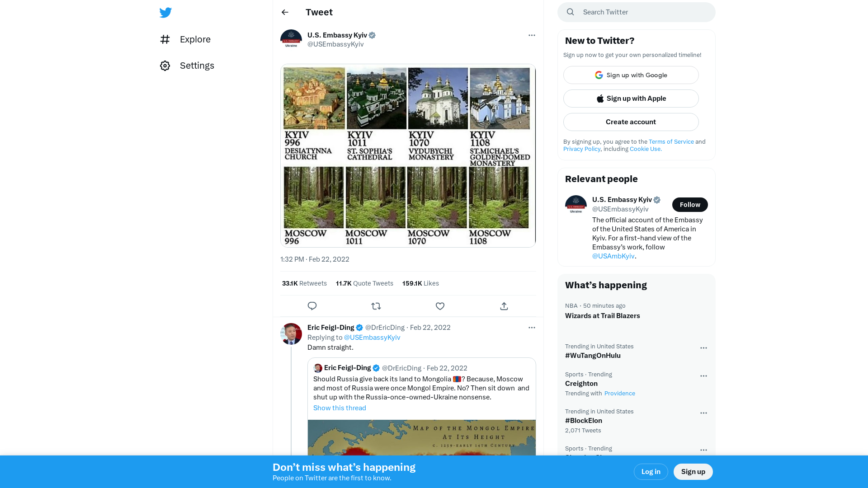More options for Creighton trend
The width and height of the screenshot is (868, 488).
[703, 376]
